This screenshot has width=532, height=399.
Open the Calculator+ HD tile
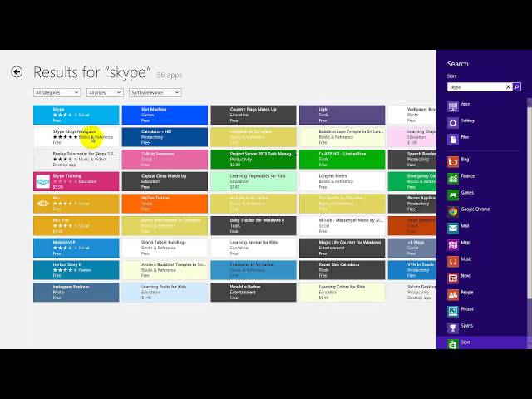165,137
